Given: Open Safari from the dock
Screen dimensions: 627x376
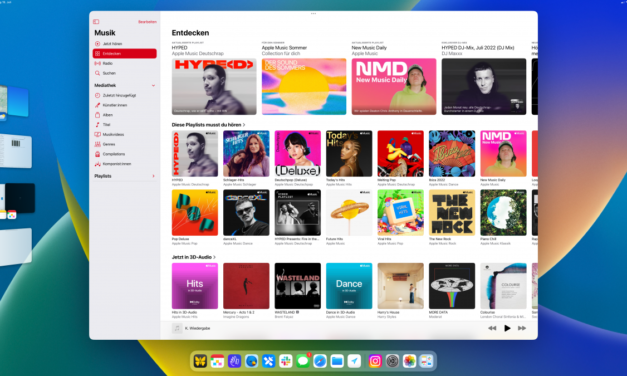Looking at the screenshot, I should (x=320, y=361).
